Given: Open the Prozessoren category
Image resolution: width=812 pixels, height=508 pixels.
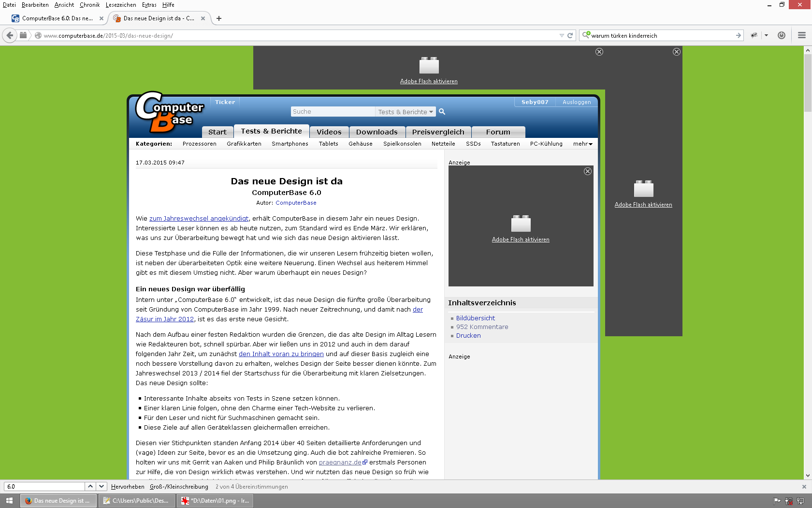Looking at the screenshot, I should pos(200,144).
